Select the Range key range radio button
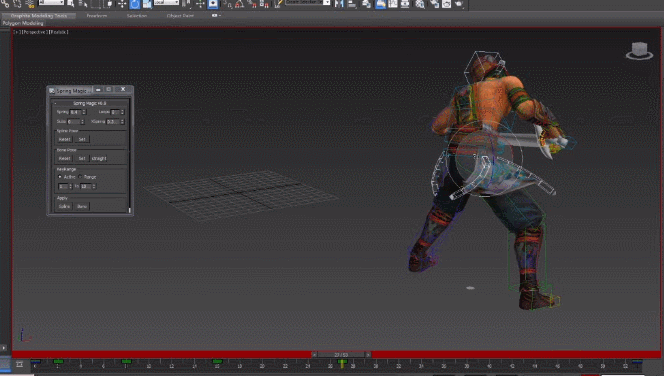Screen dimensions: 664x376 [80, 177]
